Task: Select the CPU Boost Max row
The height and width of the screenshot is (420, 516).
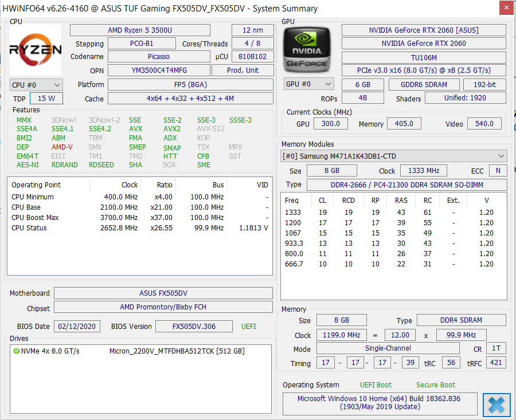Action: (x=140, y=217)
